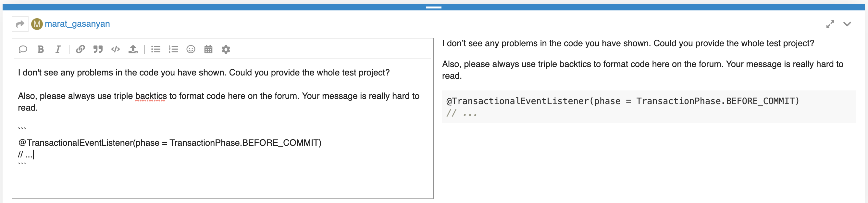Click the misspelled word backtics
Image resolution: width=868 pixels, height=203 pixels.
[151, 96]
